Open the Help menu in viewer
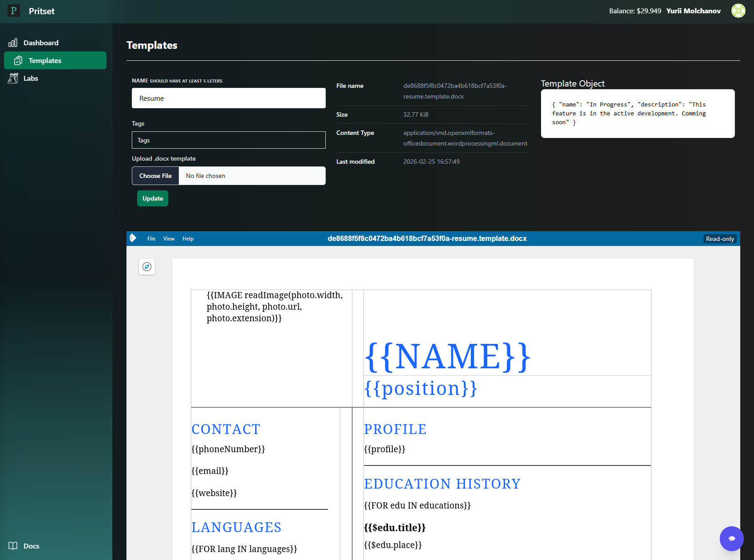The image size is (754, 560). (188, 239)
